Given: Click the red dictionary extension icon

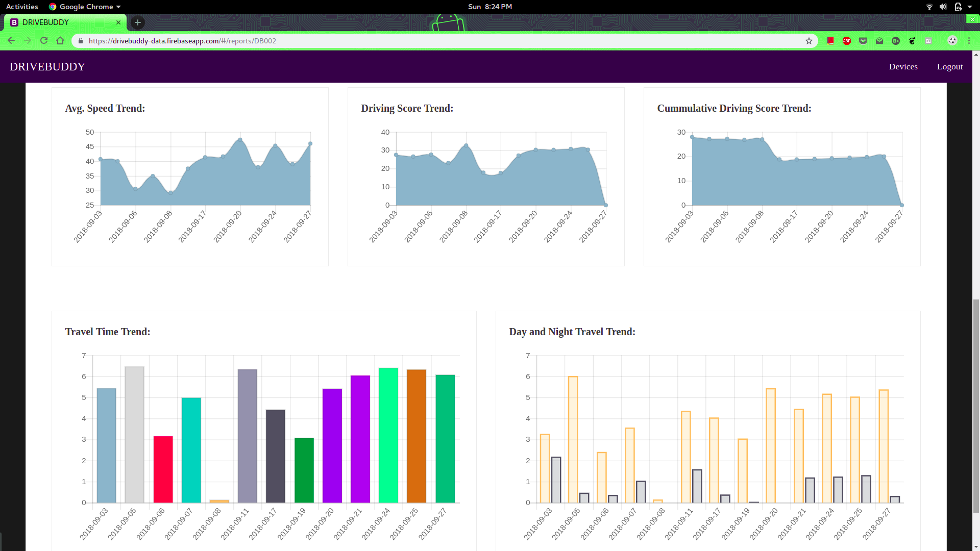Looking at the screenshot, I should [x=830, y=41].
